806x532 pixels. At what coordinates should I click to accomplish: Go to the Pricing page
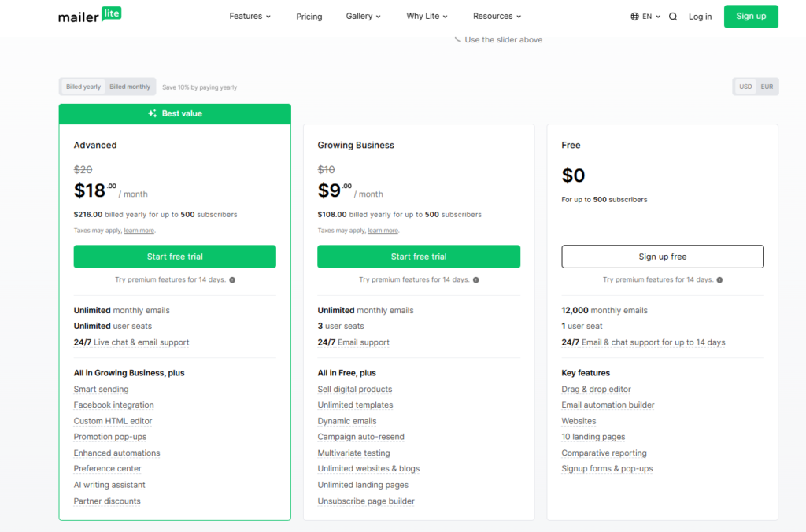point(309,17)
